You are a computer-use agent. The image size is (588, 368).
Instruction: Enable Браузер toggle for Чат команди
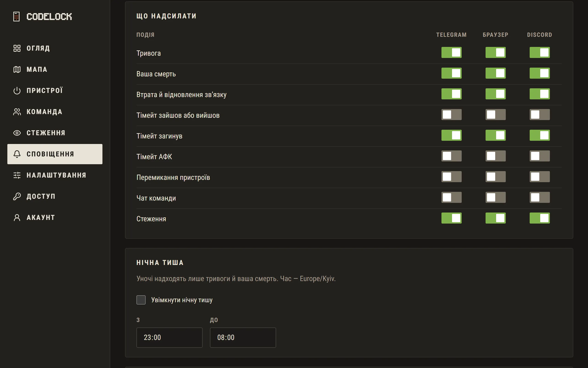point(495,197)
